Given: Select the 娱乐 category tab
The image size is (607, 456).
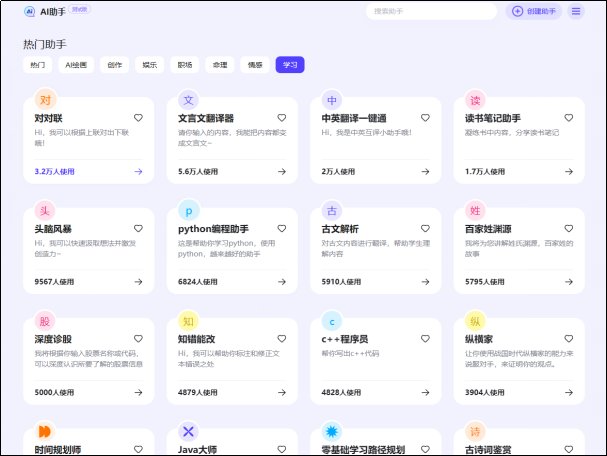Looking at the screenshot, I should coord(149,65).
